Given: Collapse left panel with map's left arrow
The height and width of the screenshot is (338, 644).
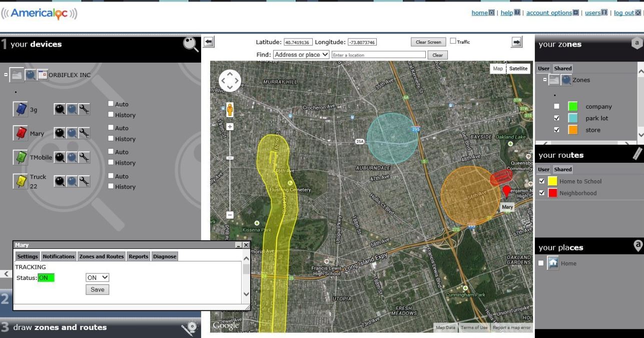Looking at the screenshot, I should coord(209,43).
